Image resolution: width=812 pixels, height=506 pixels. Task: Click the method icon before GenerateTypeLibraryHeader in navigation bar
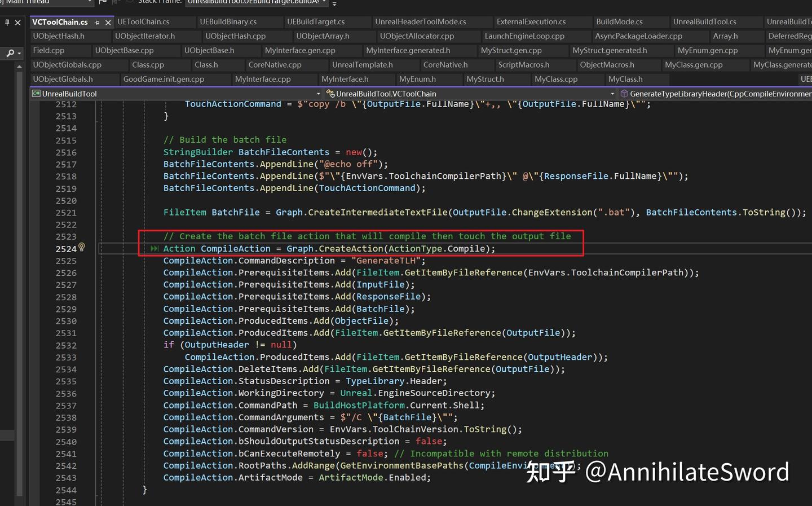pos(624,94)
